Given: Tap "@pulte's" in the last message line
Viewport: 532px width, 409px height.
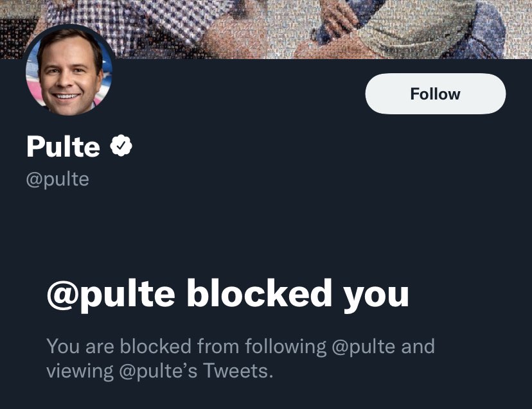Looking at the screenshot, I should point(161,372).
